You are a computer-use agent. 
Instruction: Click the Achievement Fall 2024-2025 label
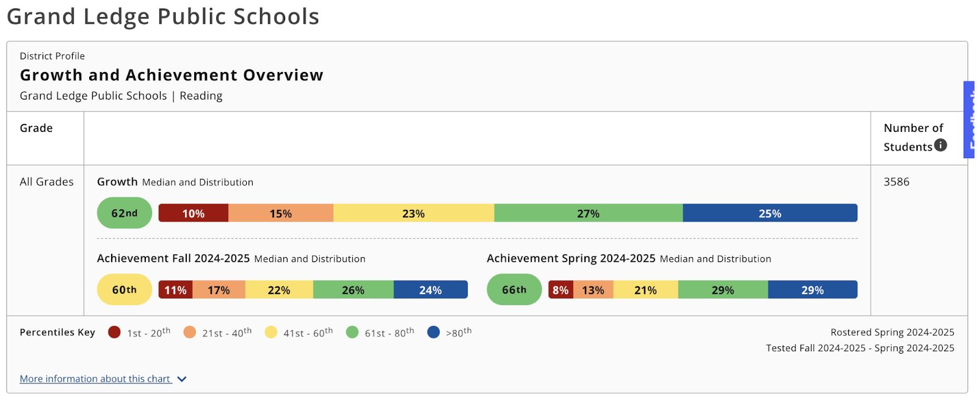tap(231, 259)
